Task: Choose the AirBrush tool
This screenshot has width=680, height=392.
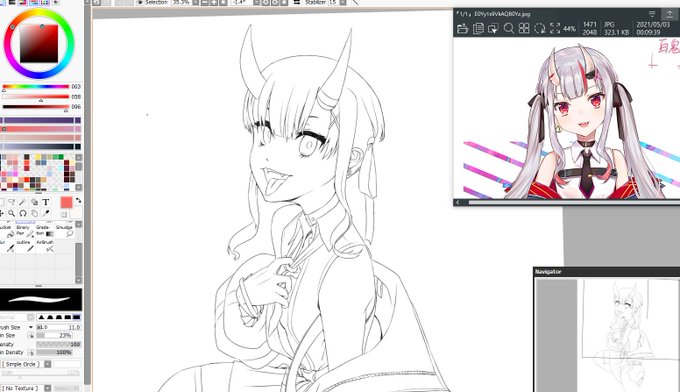Action: pos(45,246)
